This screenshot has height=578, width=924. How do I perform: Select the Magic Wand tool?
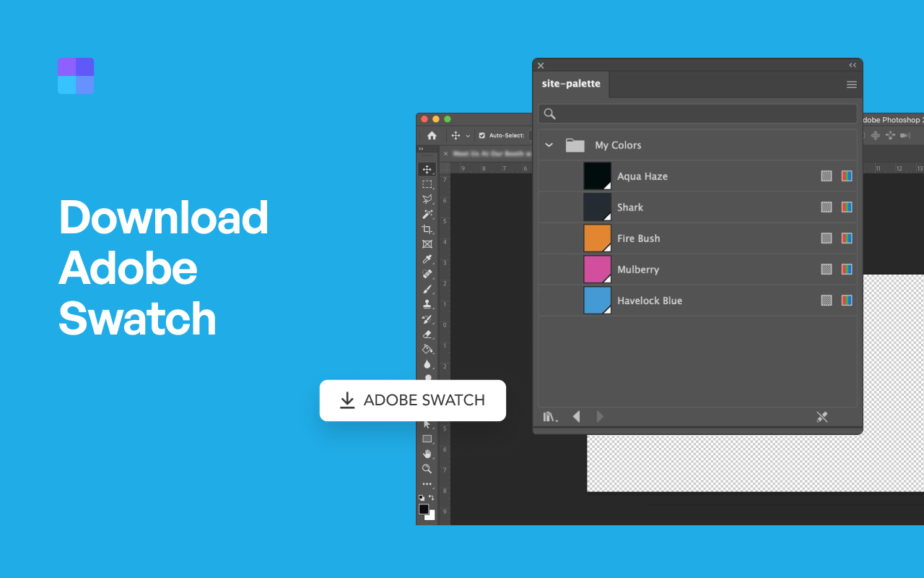coord(427,214)
